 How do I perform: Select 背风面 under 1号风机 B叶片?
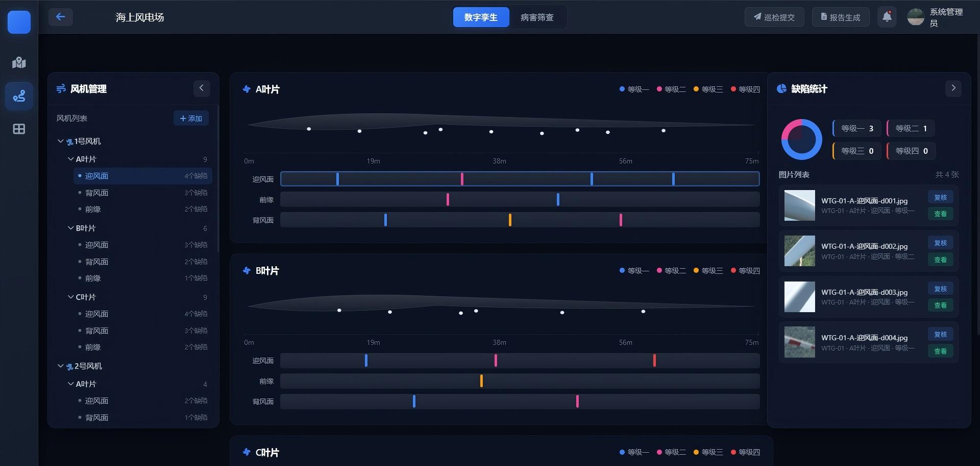(x=143, y=262)
